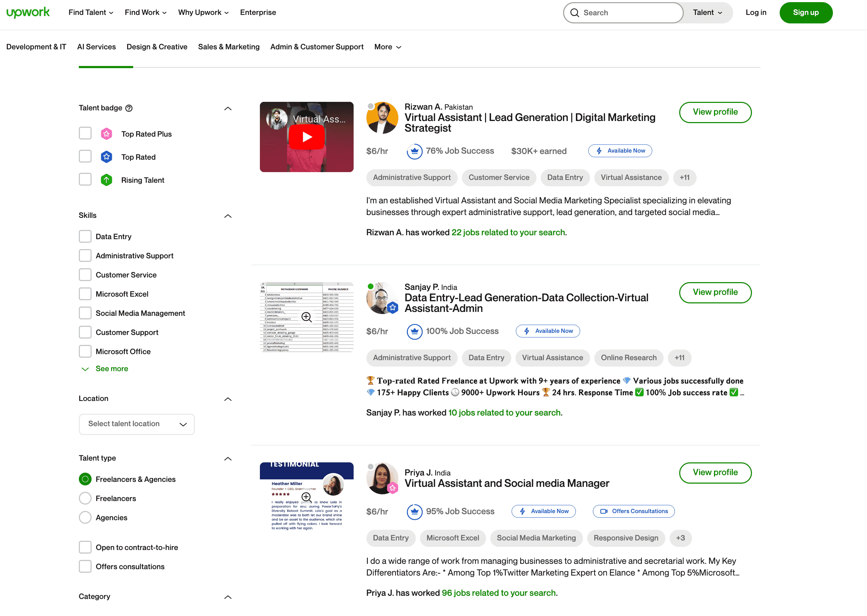The image size is (867, 616).
Task: Collapse the Skills filter section
Action: pyautogui.click(x=228, y=216)
